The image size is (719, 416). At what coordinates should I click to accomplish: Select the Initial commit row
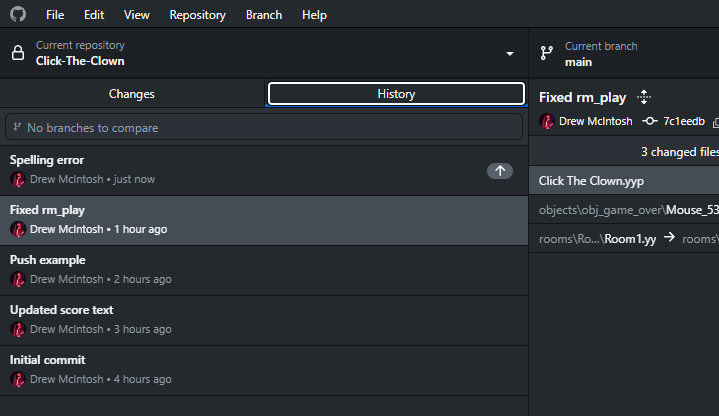tap(264, 371)
